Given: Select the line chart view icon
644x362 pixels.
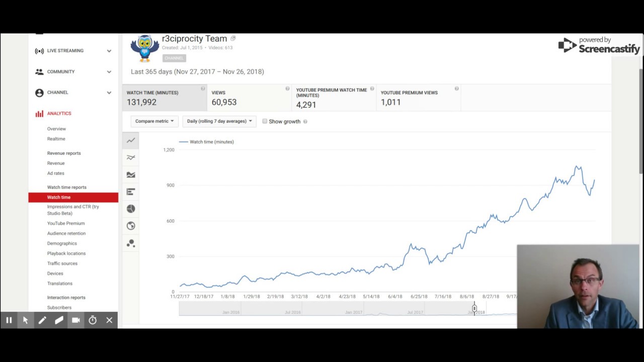Looking at the screenshot, I should click(x=131, y=141).
